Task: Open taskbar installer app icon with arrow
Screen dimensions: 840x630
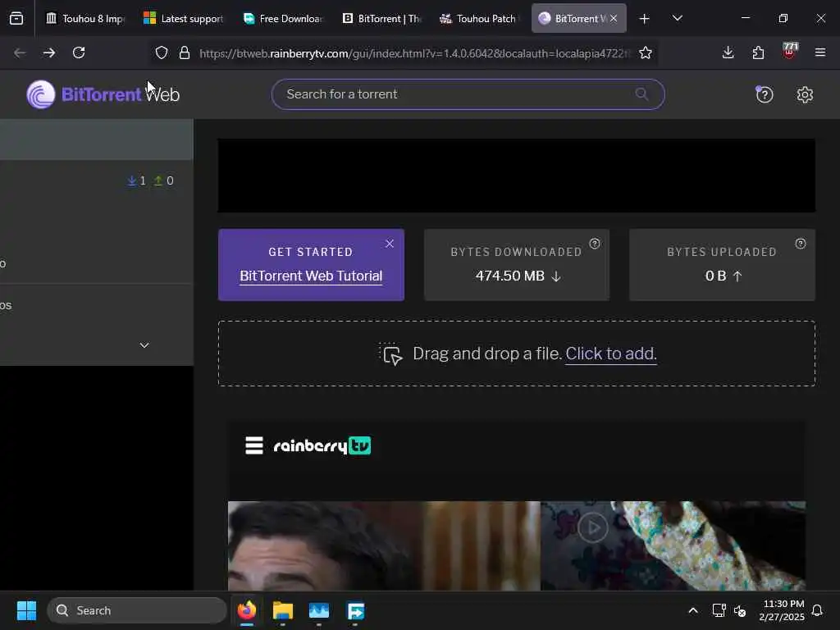Action: tap(355, 610)
